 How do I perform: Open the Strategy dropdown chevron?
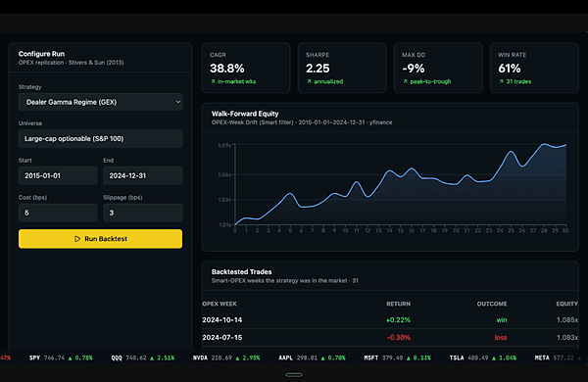(178, 102)
